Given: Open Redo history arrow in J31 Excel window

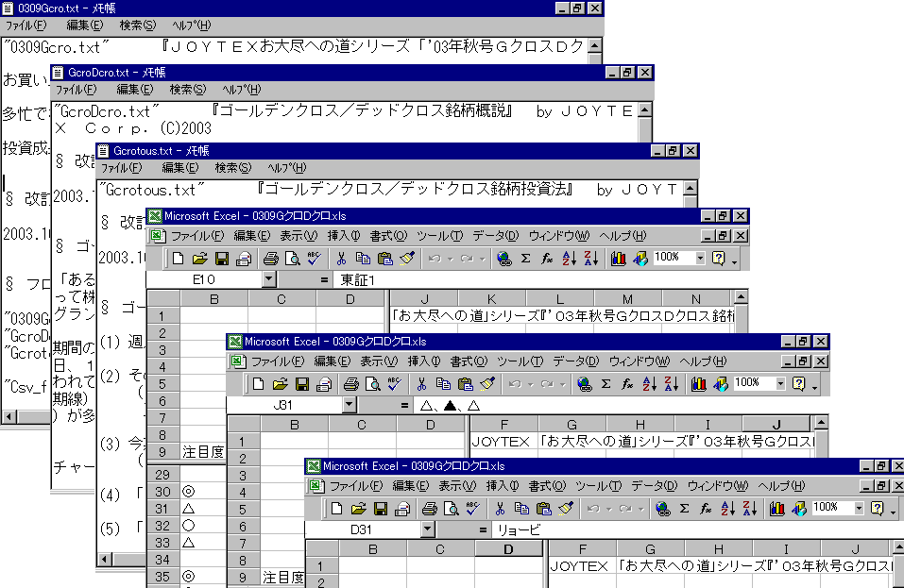Looking at the screenshot, I should [562, 385].
